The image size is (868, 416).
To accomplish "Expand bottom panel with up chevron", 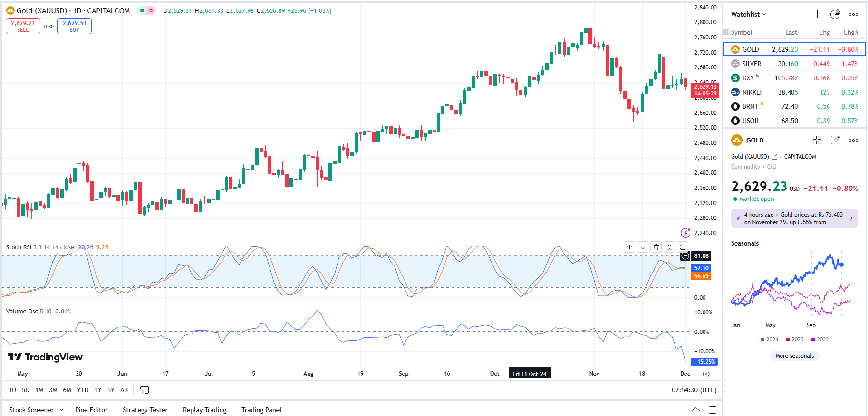I will [x=695, y=410].
